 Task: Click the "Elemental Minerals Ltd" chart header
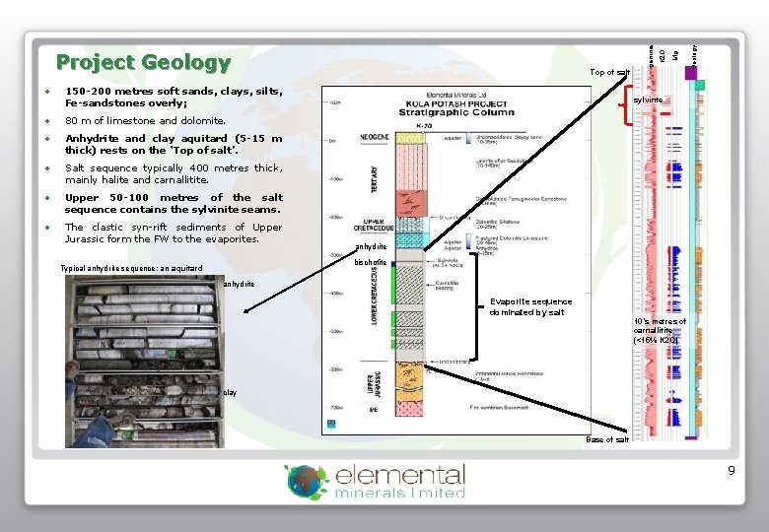click(456, 96)
